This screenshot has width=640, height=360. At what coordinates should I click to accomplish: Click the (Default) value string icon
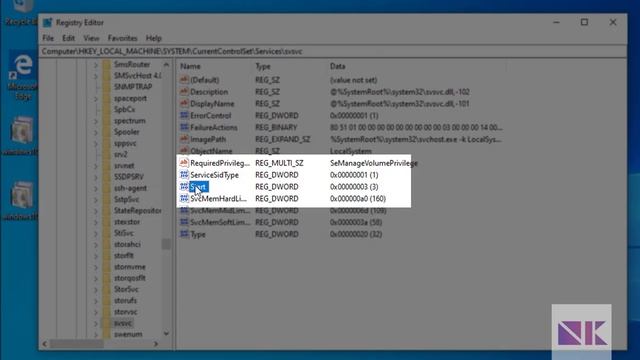[x=184, y=80]
